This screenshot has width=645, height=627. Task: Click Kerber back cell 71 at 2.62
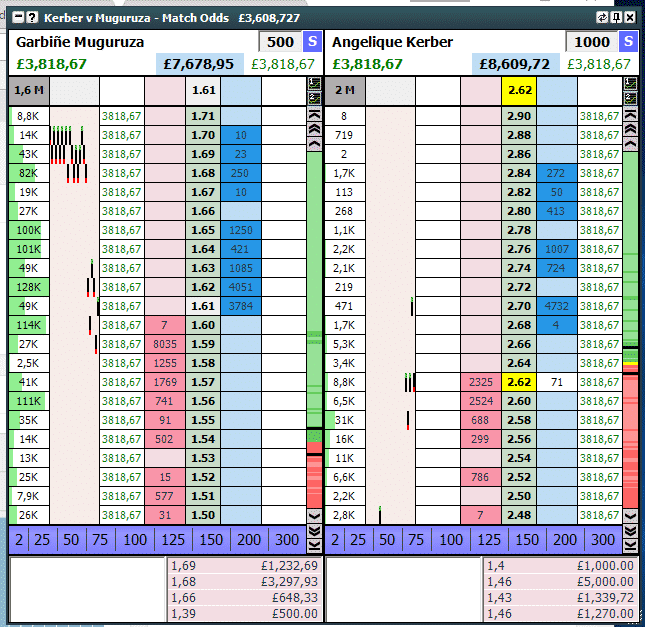tap(557, 382)
